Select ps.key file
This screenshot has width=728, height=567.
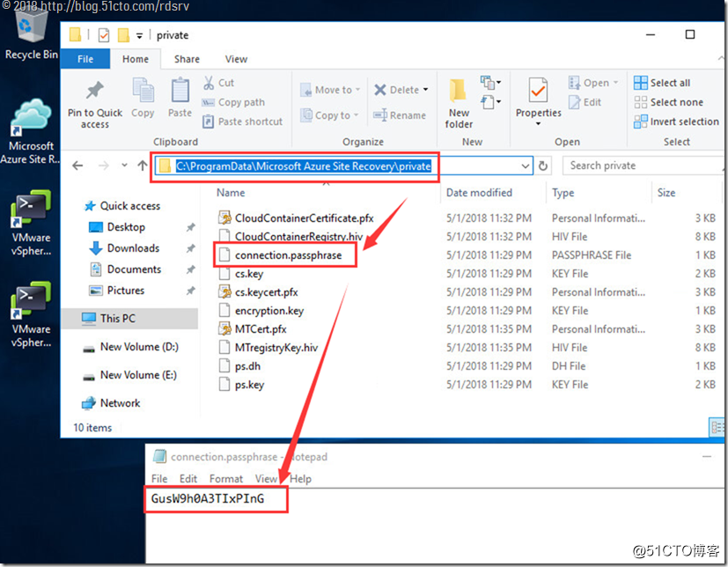pyautogui.click(x=241, y=385)
